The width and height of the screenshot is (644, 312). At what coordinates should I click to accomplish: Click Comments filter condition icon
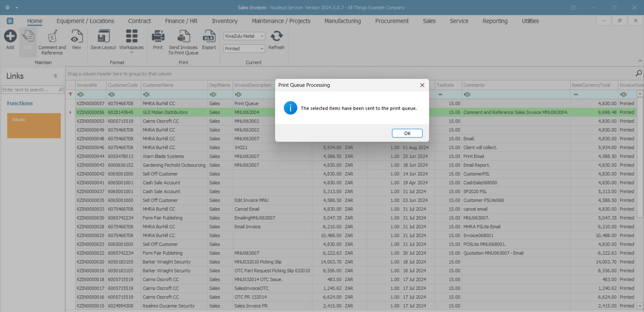click(467, 95)
